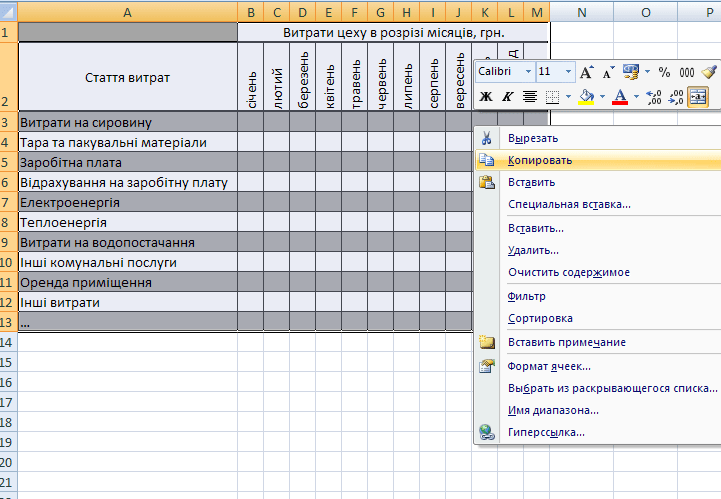The image size is (721, 499).
Task: Open Специальная вставка... dialog
Action: 598,204
